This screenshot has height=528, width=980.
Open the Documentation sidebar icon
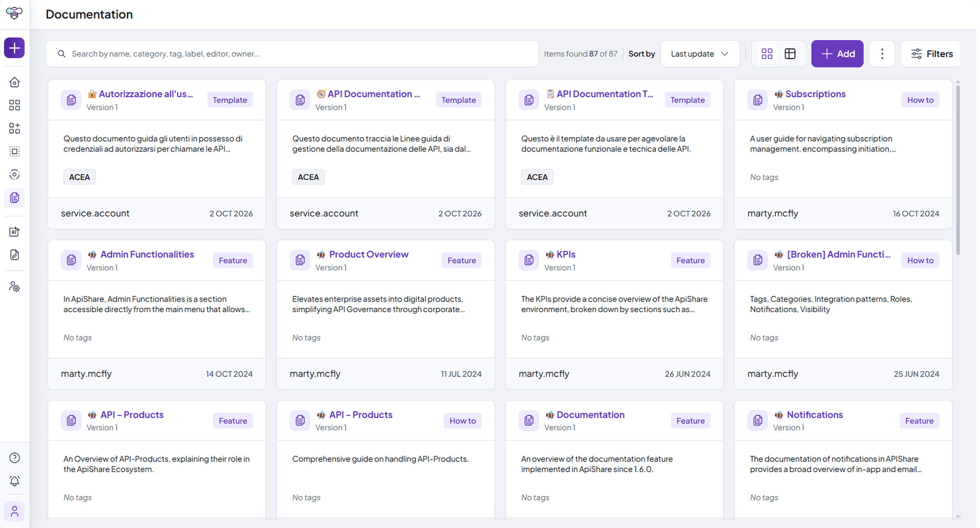[14, 198]
